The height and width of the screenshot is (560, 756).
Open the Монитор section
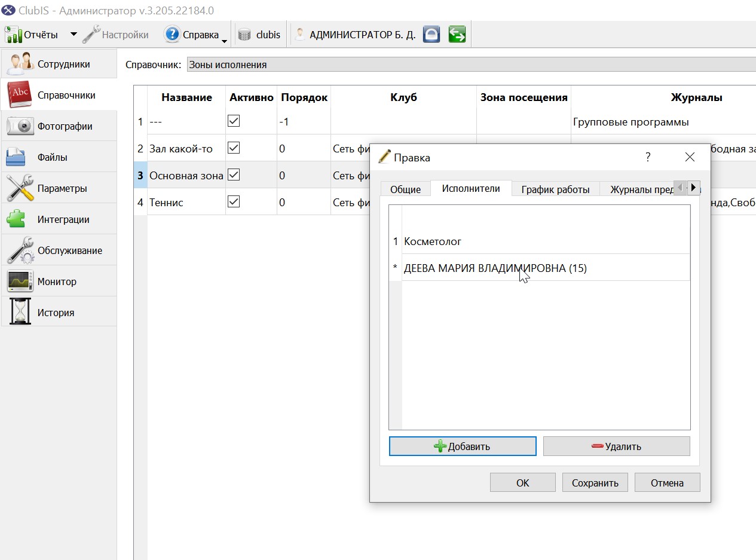click(x=59, y=281)
